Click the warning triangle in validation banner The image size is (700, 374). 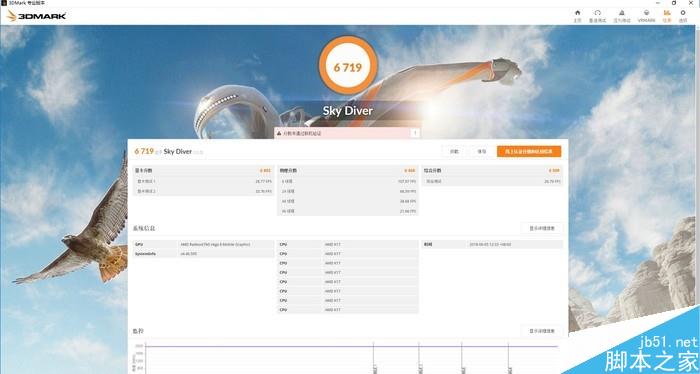pyautogui.click(x=279, y=133)
